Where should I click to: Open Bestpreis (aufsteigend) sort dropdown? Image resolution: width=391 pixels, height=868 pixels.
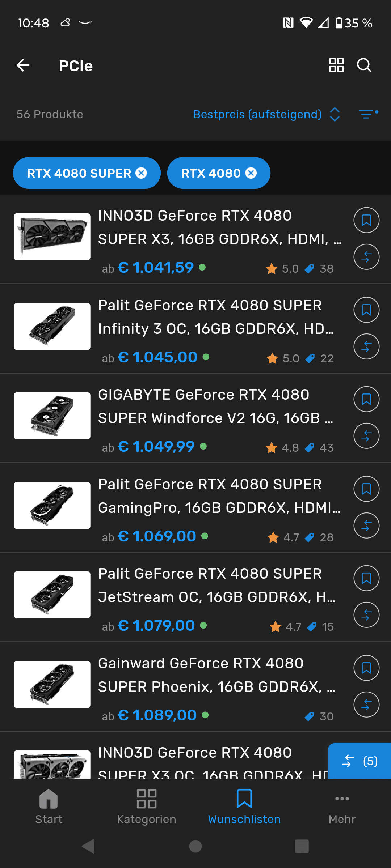(257, 114)
